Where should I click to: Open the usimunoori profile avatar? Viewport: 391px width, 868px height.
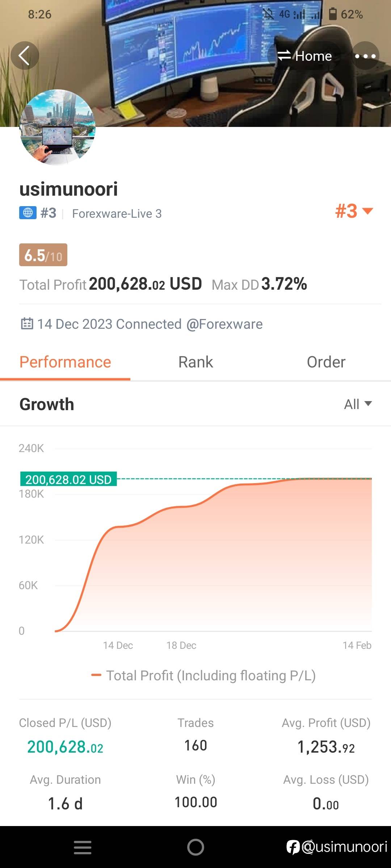[58, 127]
